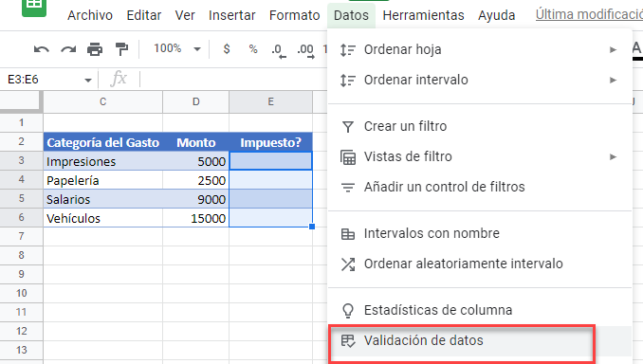Image resolution: width=643 pixels, height=364 pixels.
Task: Select column C header
Action: [103, 101]
